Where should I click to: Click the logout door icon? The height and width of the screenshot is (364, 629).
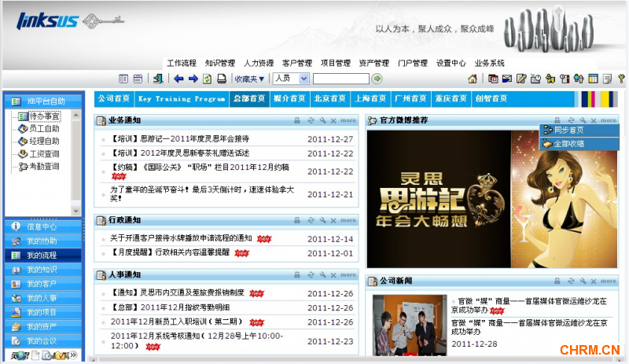point(158,79)
